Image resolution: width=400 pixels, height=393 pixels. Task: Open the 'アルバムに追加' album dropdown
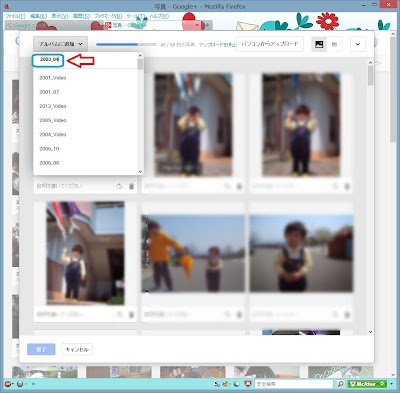coord(60,44)
